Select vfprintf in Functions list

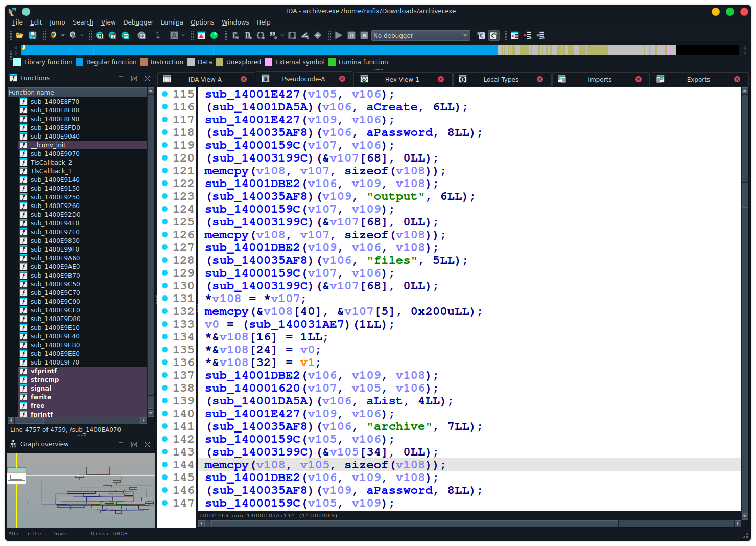pos(43,371)
